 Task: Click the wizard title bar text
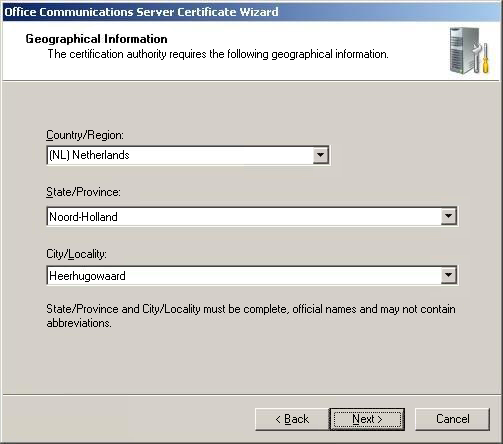(141, 12)
